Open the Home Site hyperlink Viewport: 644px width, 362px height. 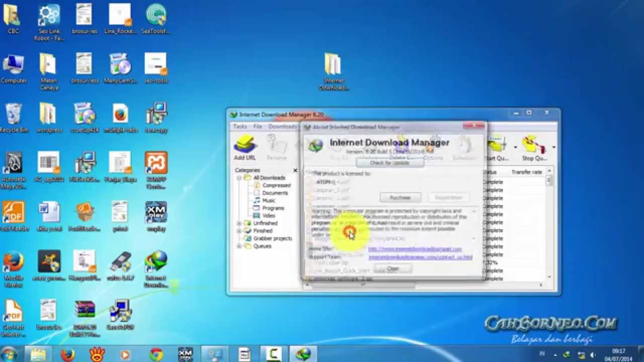[415, 249]
